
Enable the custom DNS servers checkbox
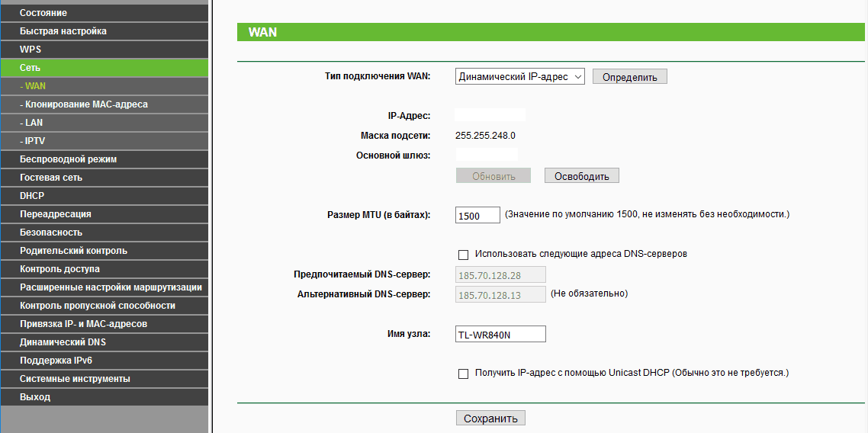click(x=463, y=255)
